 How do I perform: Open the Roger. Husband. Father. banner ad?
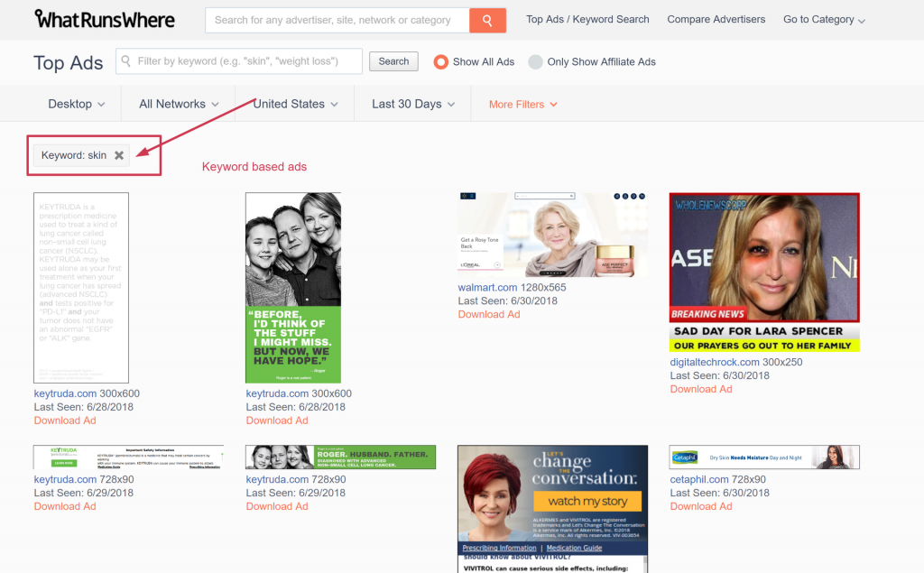click(340, 457)
